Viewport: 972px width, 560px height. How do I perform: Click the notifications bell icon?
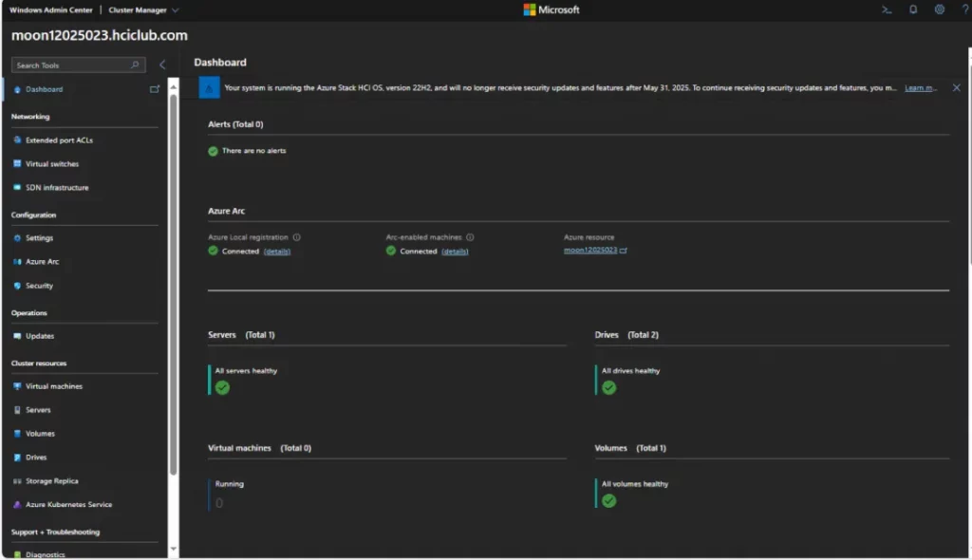(x=913, y=9)
